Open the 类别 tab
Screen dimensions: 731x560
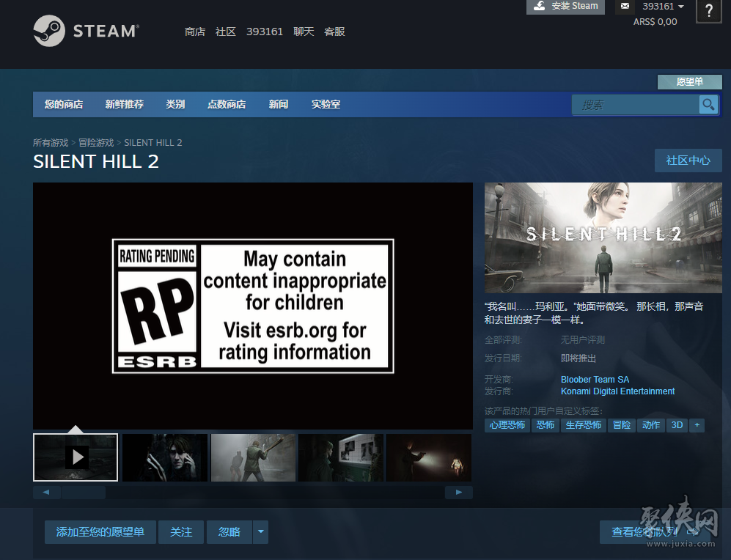[175, 104]
